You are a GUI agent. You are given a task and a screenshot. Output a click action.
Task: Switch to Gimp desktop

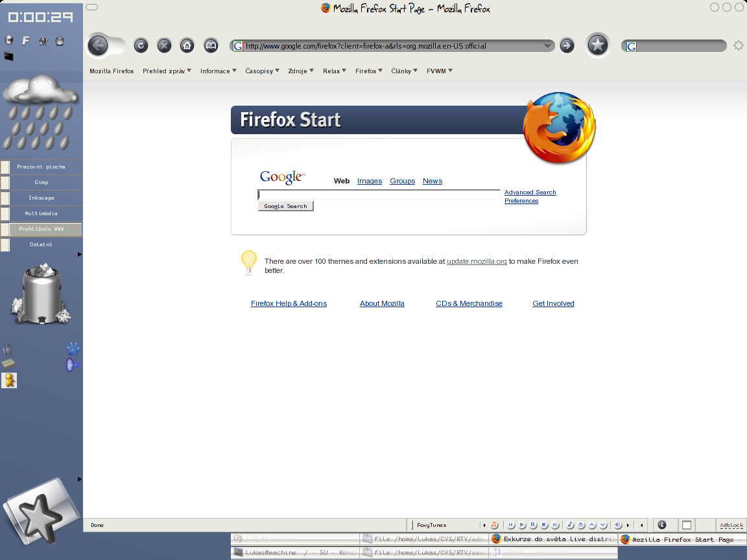point(41,182)
